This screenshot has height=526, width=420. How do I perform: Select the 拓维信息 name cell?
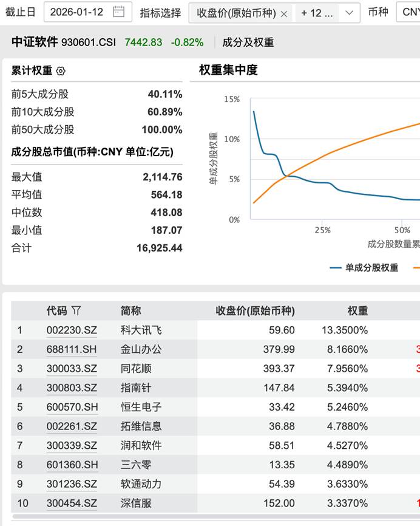coord(141,426)
